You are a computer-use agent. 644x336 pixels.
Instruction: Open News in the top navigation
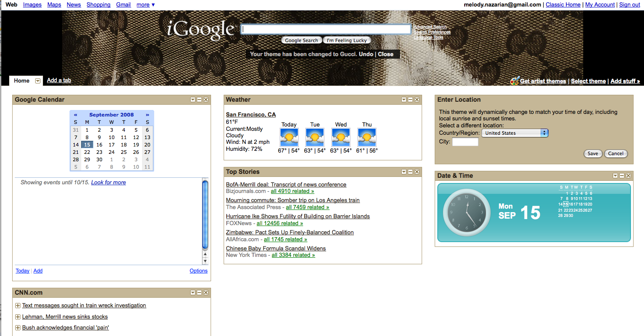point(74,4)
